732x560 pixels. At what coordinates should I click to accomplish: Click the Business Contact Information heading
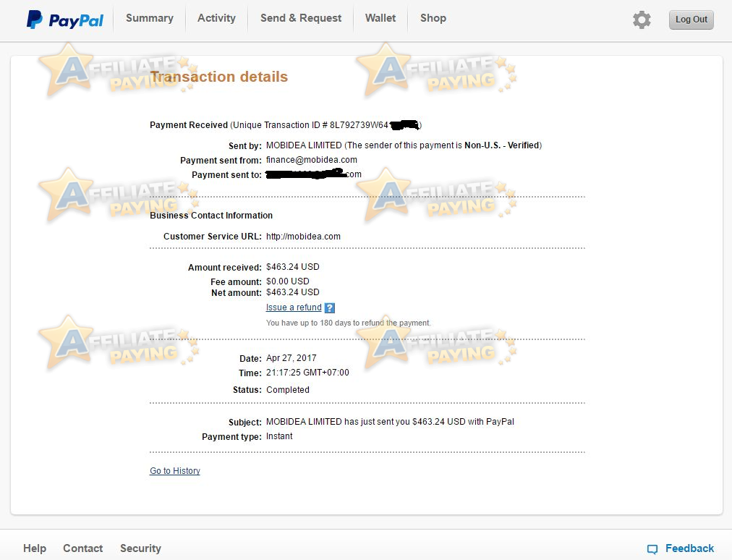[211, 216]
